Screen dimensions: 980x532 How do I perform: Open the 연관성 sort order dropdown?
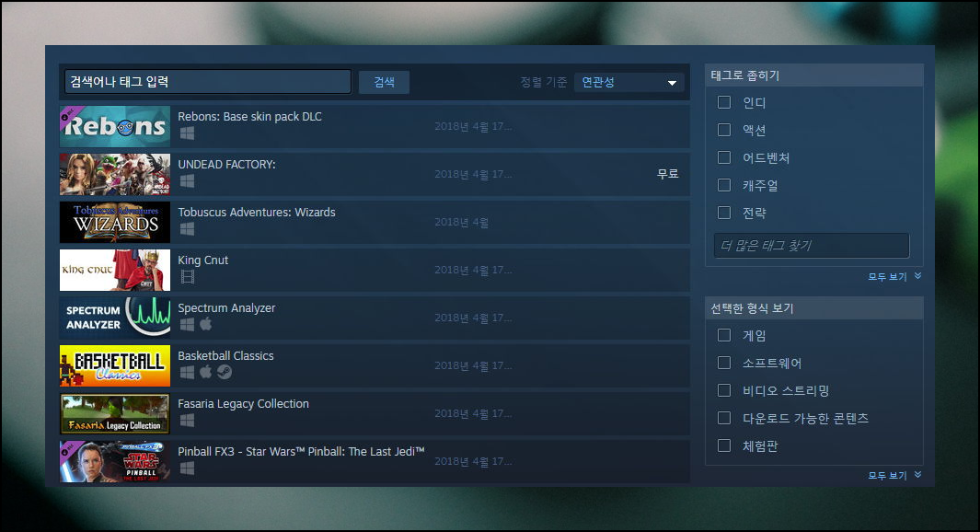[x=628, y=83]
